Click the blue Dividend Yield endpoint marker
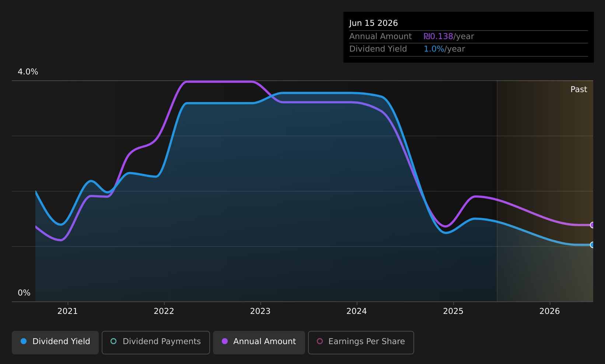The height and width of the screenshot is (364, 605). coord(592,245)
